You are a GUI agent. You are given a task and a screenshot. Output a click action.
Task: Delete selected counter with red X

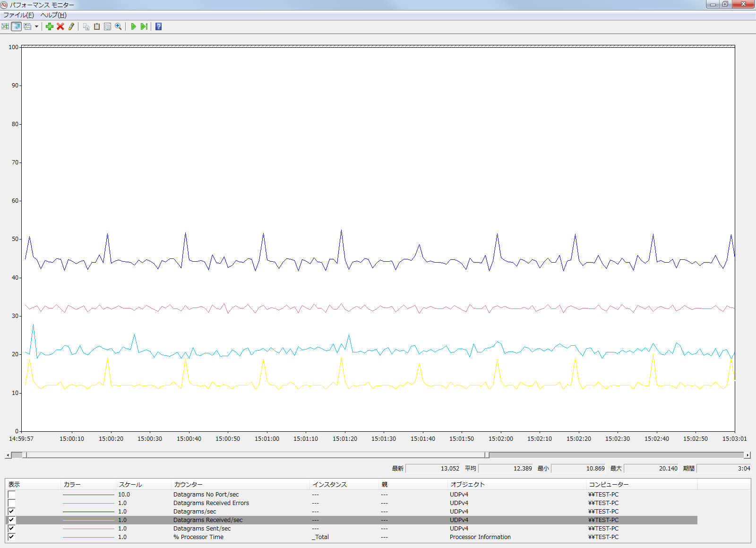click(60, 26)
